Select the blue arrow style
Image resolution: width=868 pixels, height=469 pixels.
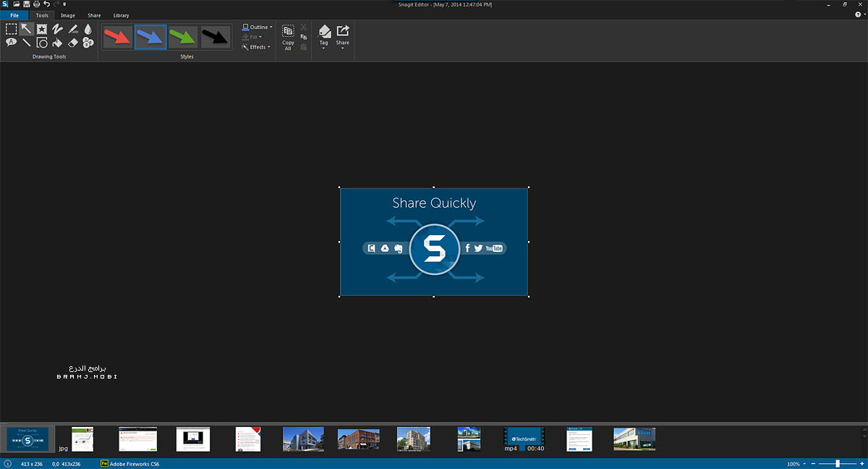coord(150,35)
